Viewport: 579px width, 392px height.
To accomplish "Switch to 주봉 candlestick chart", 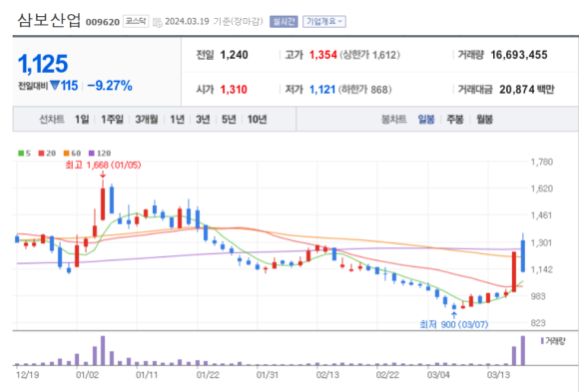I will (455, 120).
